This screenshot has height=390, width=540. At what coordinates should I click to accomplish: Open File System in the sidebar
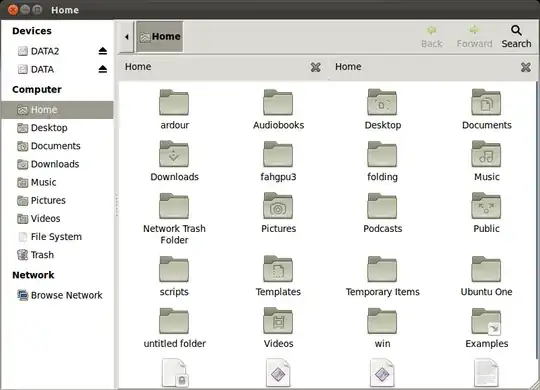tap(57, 237)
